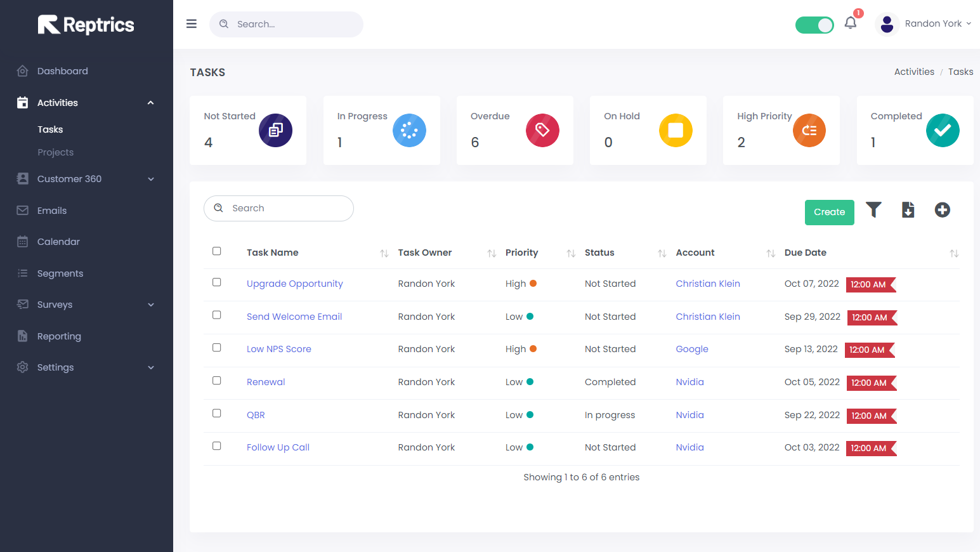This screenshot has width=980, height=552.
Task: Open the hamburger menu icon
Action: pos(192,24)
